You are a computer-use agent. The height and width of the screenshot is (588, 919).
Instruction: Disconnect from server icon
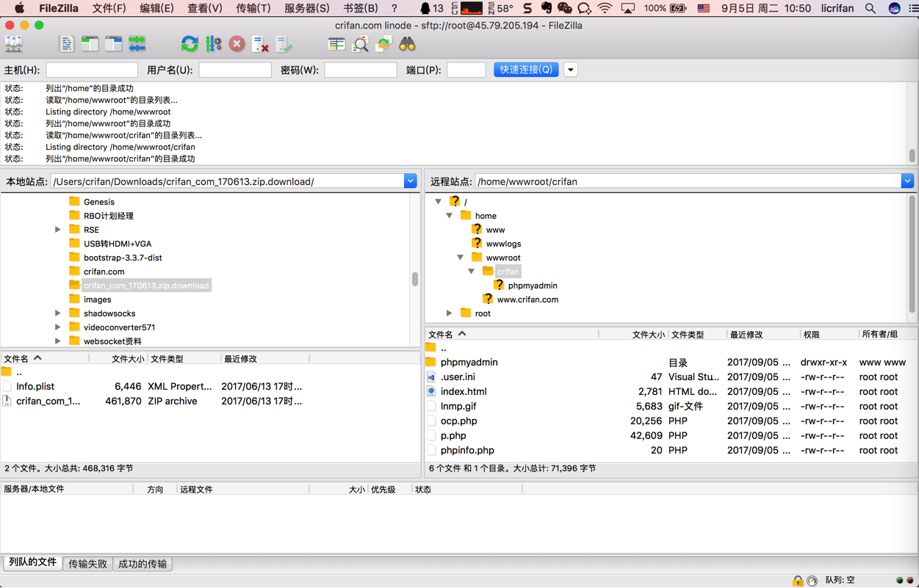coord(260,45)
